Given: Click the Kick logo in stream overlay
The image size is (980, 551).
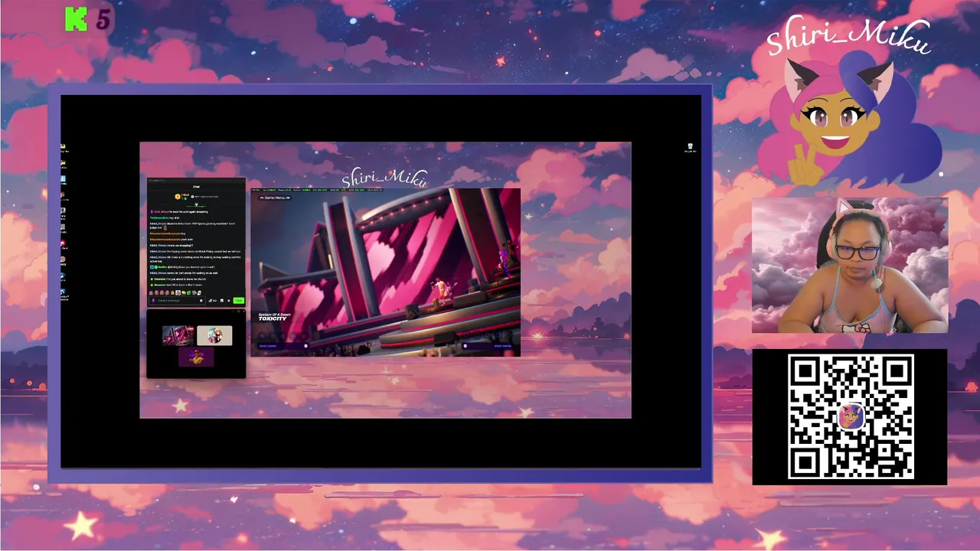Looking at the screenshot, I should click(76, 19).
